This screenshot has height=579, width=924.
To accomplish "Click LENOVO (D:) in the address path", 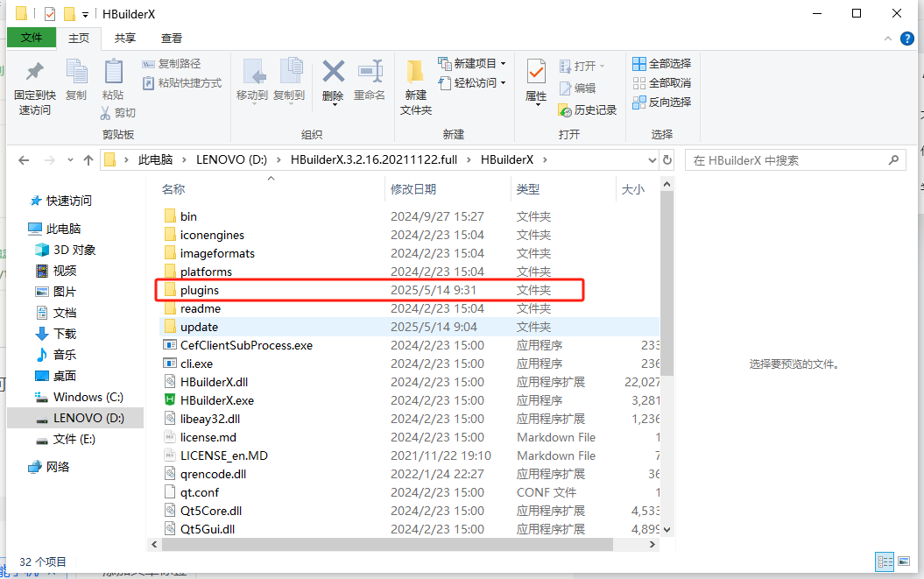I will click(x=231, y=159).
